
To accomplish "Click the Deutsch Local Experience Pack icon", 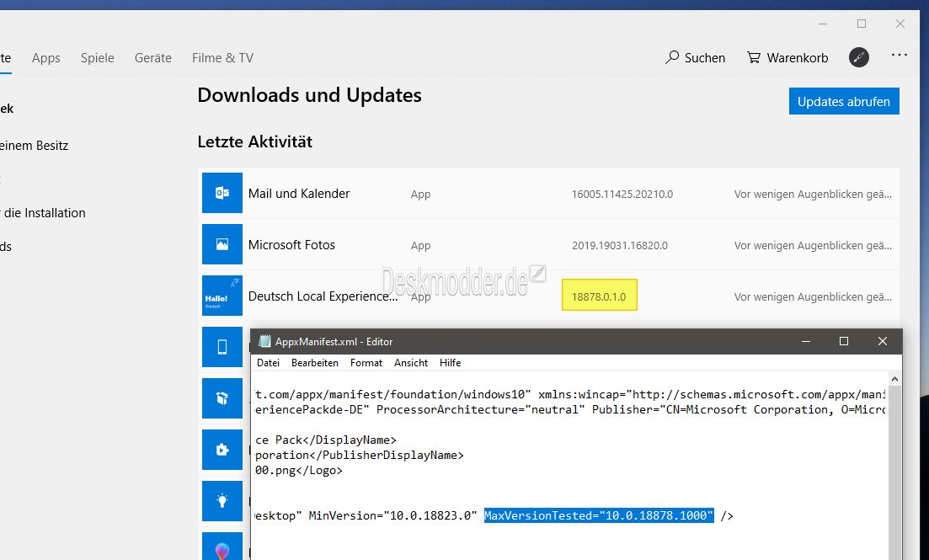I will [222, 296].
